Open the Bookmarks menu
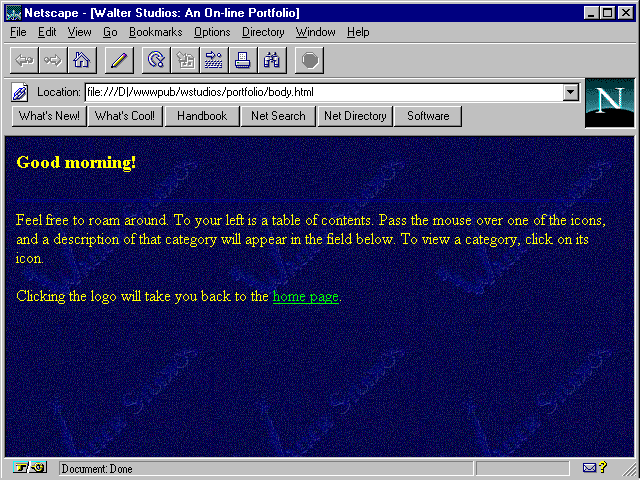Screen dimensions: 640x480 (x=156, y=32)
